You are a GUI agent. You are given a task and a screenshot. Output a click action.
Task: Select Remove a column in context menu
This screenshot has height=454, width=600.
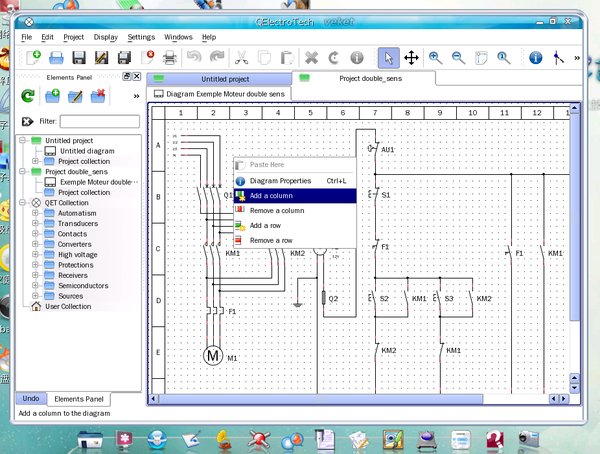point(277,211)
